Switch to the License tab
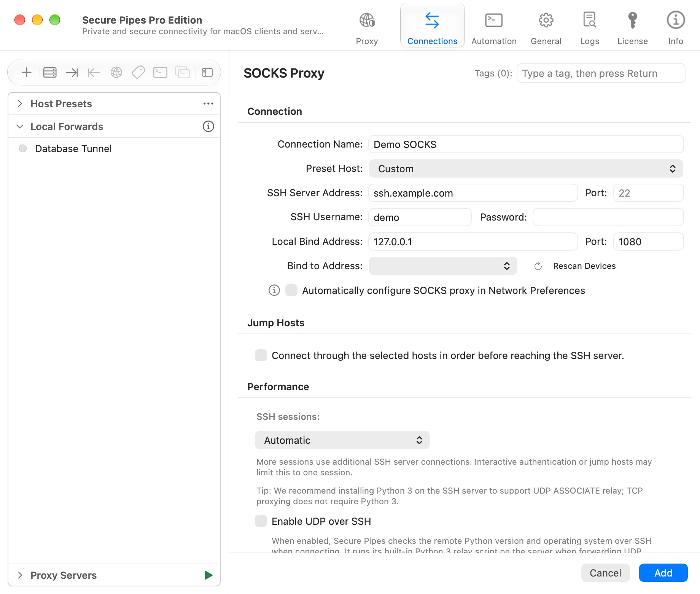The height and width of the screenshot is (594, 700). (633, 29)
